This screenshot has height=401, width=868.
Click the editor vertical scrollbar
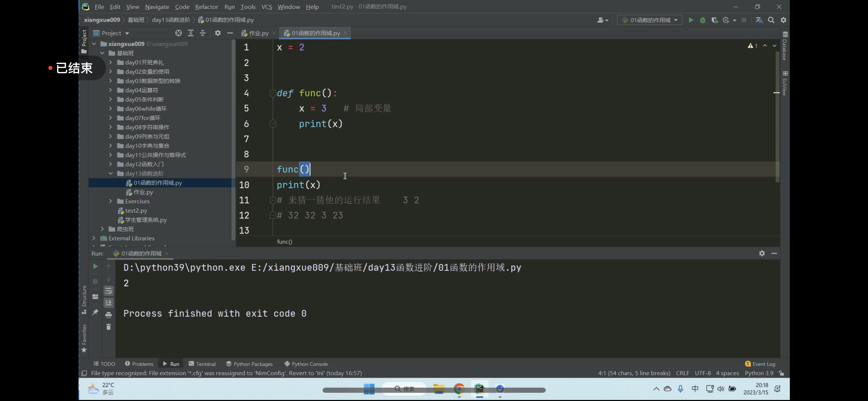[777, 117]
